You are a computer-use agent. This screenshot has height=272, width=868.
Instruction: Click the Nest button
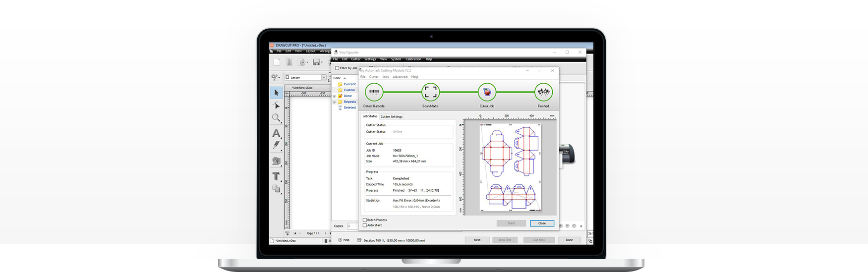point(477,240)
